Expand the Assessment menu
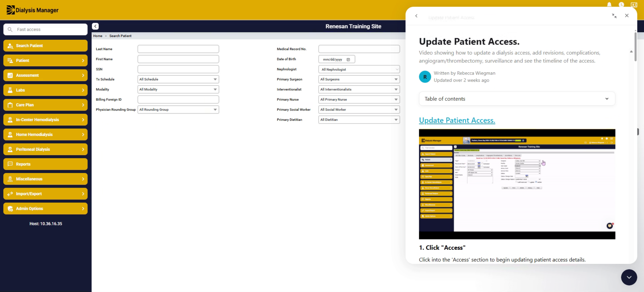 [x=45, y=75]
